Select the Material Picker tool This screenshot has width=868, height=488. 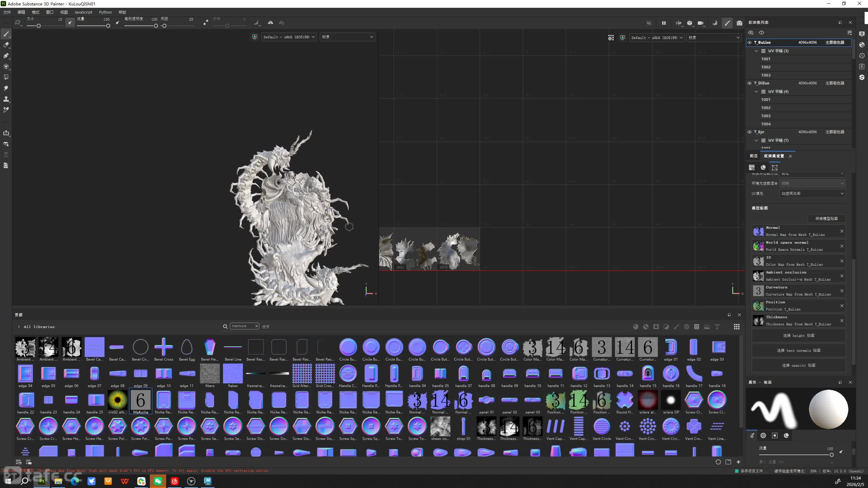tap(6, 110)
